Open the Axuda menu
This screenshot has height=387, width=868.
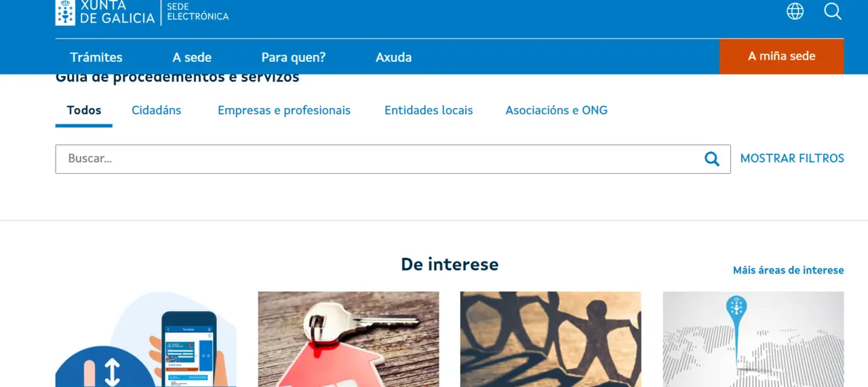point(394,57)
